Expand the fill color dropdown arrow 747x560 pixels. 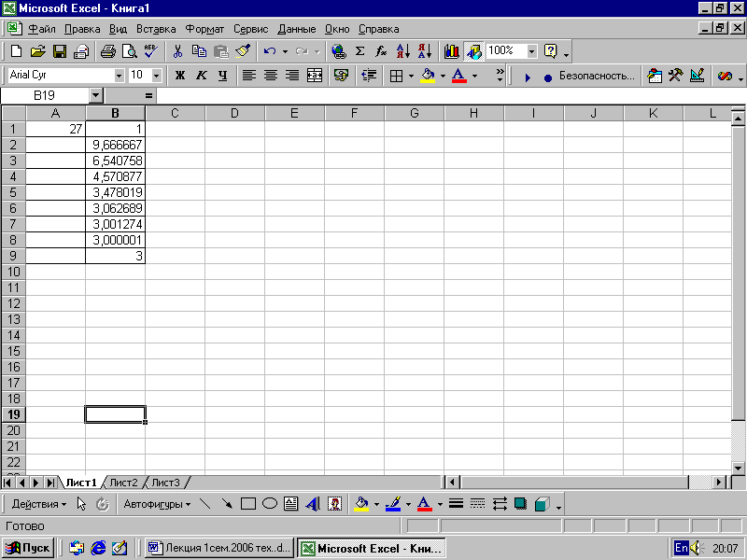pos(443,76)
